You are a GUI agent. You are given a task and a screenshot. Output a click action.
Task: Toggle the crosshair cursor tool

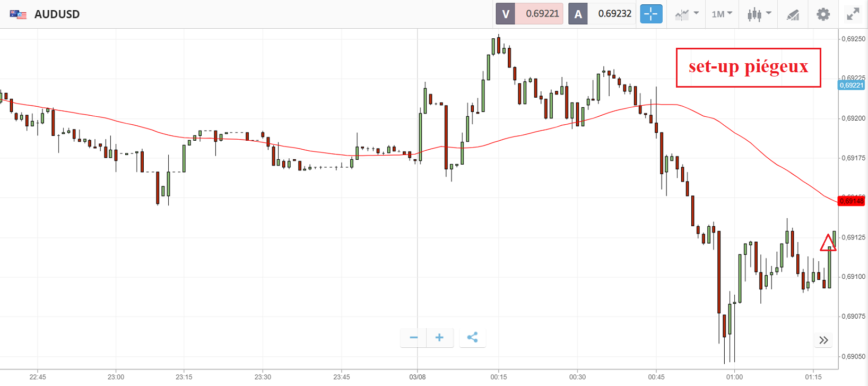point(651,14)
